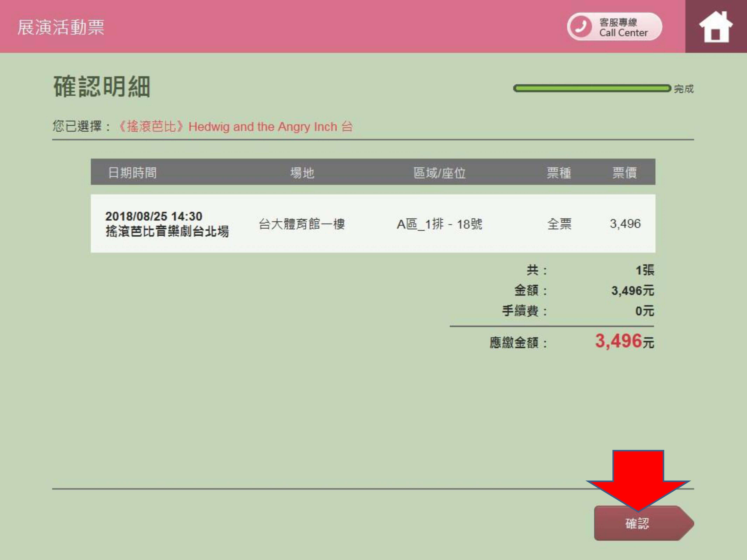The image size is (747, 560).
Task: Click the 場地 column header
Action: (x=302, y=173)
